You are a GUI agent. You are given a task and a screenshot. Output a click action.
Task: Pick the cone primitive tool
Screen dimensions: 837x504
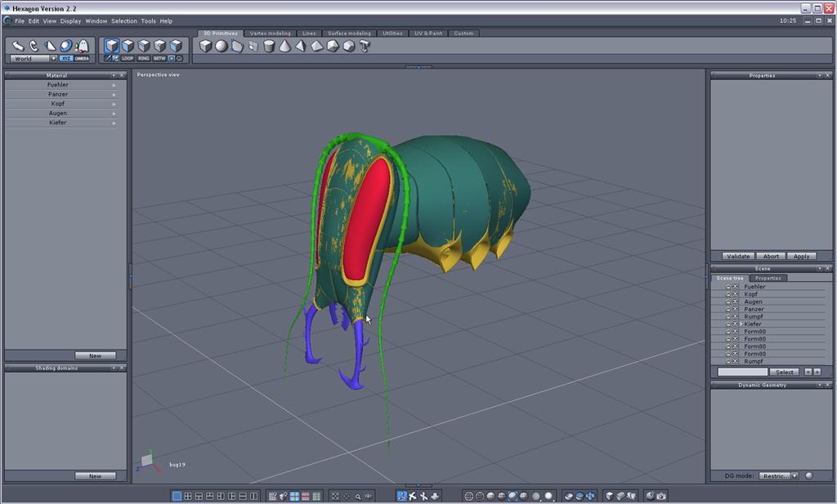pos(285,47)
